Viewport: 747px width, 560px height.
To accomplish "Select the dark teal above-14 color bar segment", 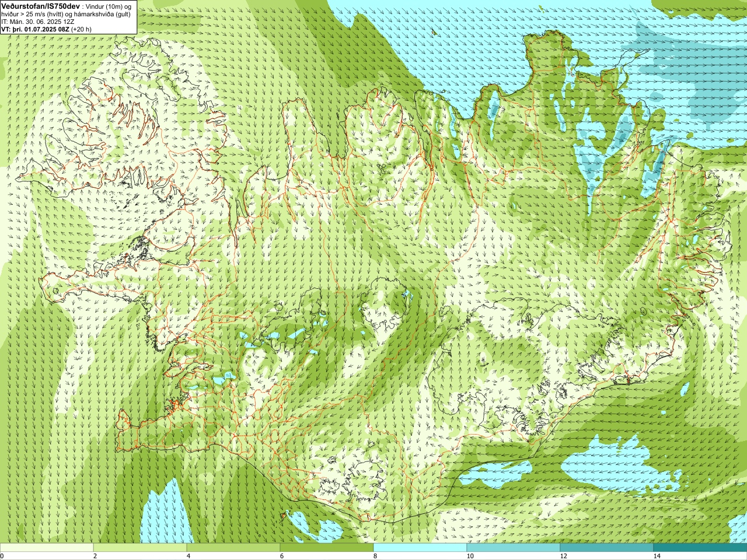I will pos(700,548).
